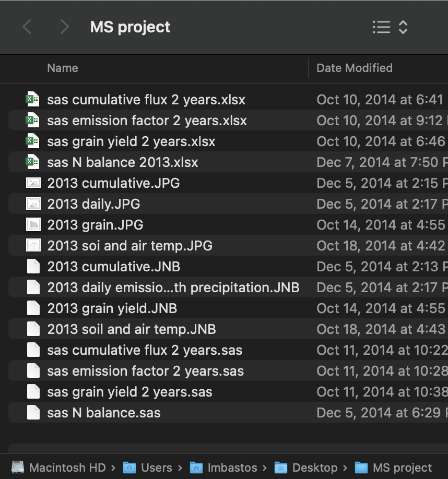Click the forward navigation arrow
448x479 pixels.
coord(64,27)
